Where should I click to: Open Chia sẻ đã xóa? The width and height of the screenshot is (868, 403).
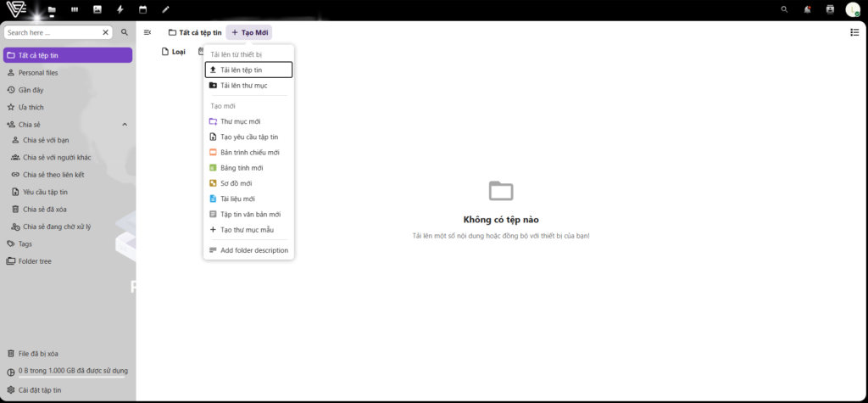click(x=70, y=209)
